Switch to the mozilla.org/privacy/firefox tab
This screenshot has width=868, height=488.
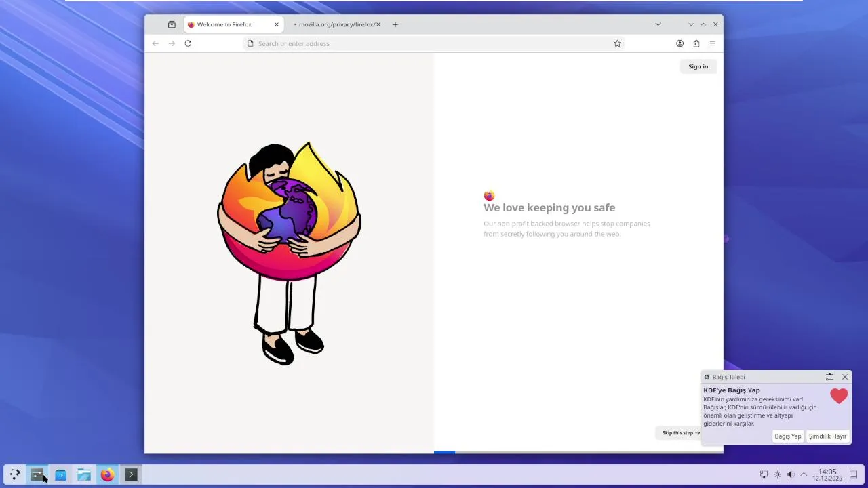(336, 24)
